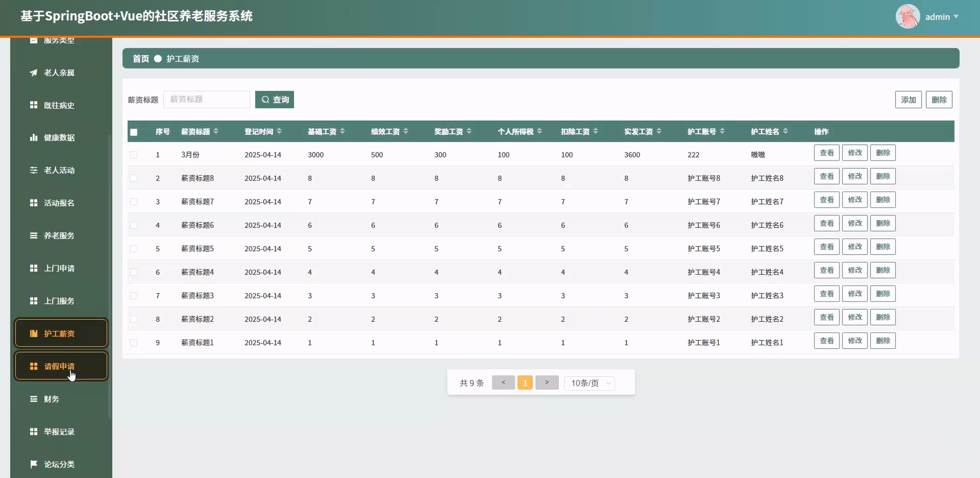Focus the 薪资标题 search input field
The width and height of the screenshot is (980, 478).
[x=207, y=99]
